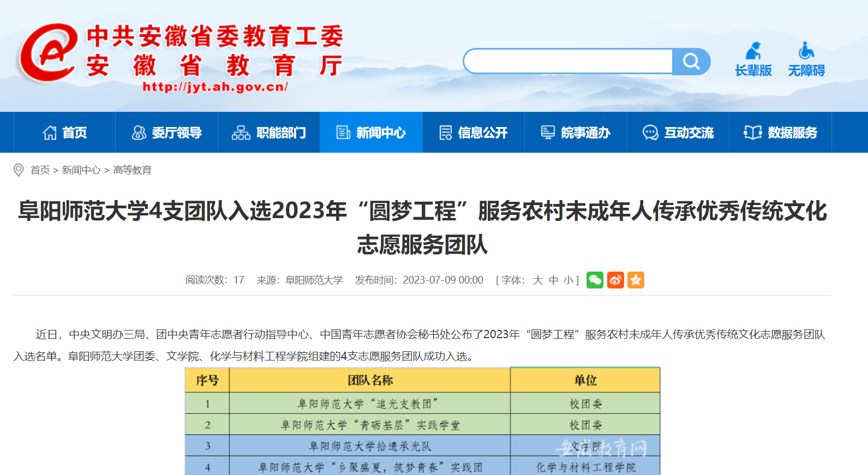Click the orange star favorite icon
Viewport: 868px width, 475px height.
(636, 280)
